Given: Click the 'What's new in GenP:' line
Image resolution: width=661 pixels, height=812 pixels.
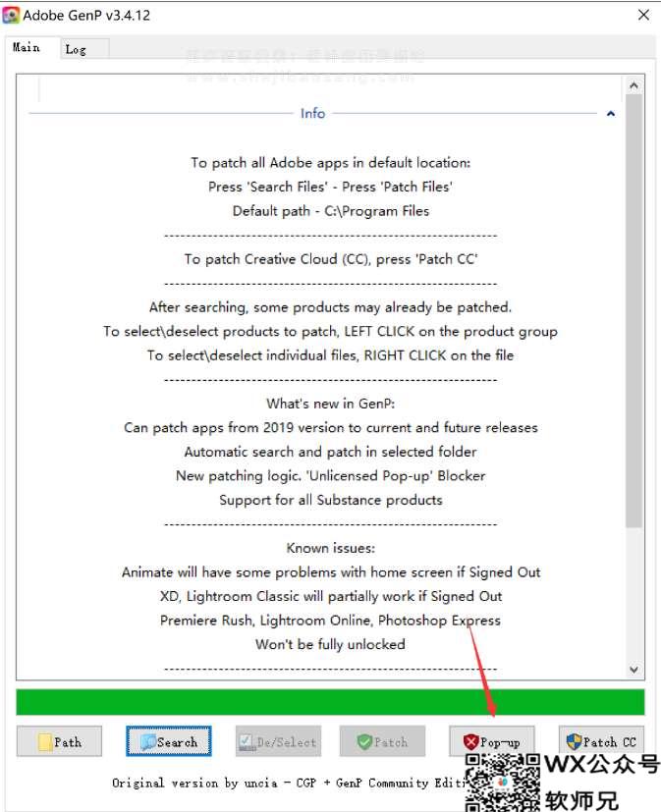Looking at the screenshot, I should pos(330,404).
